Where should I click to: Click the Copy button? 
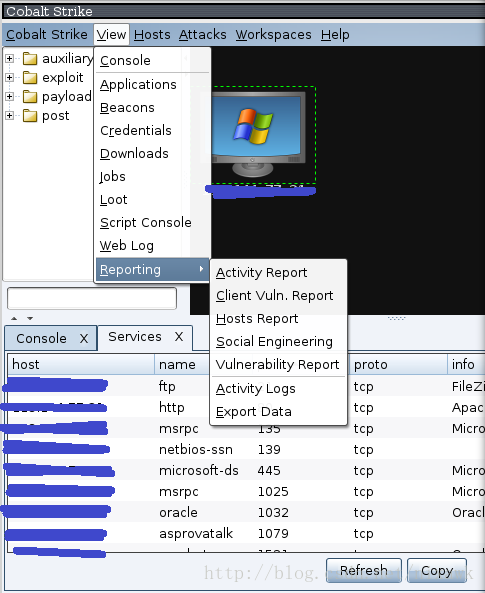[437, 570]
